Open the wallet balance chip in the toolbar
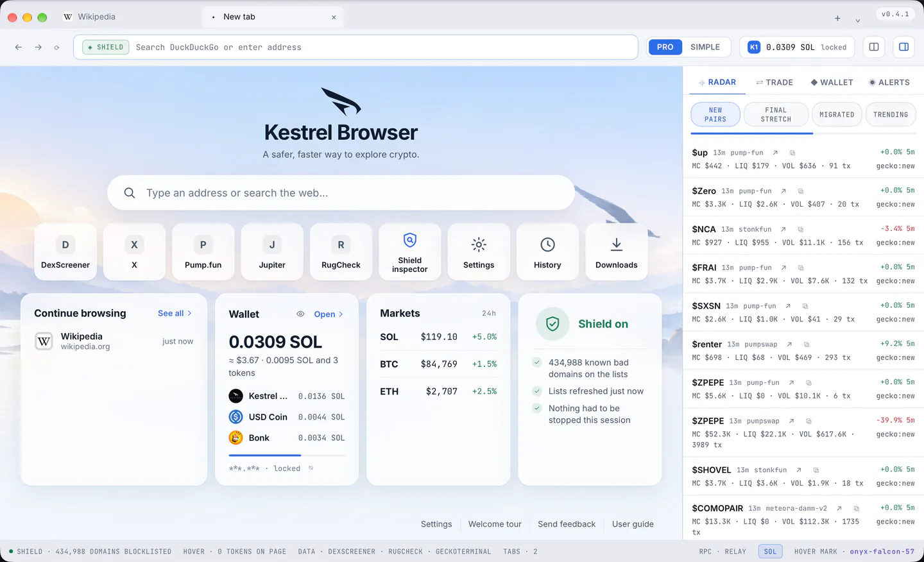 click(796, 47)
